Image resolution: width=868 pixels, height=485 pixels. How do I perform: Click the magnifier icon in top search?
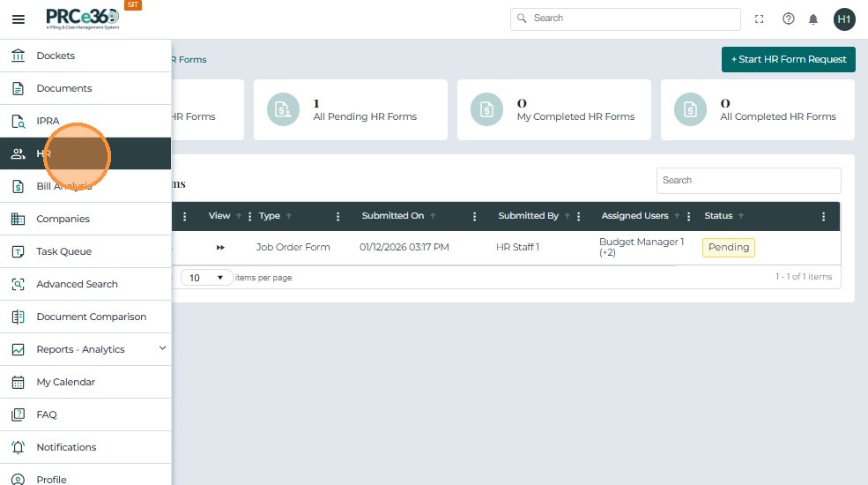point(522,19)
